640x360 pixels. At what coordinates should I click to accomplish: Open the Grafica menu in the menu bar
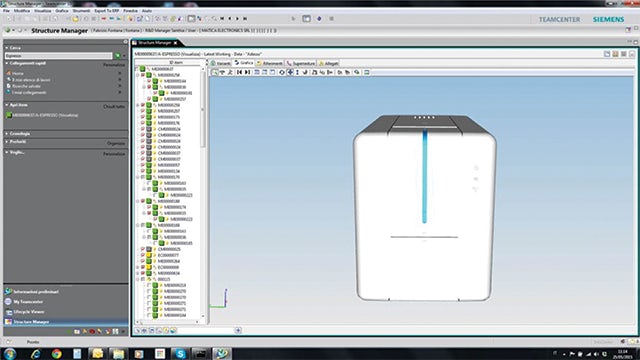click(x=62, y=11)
